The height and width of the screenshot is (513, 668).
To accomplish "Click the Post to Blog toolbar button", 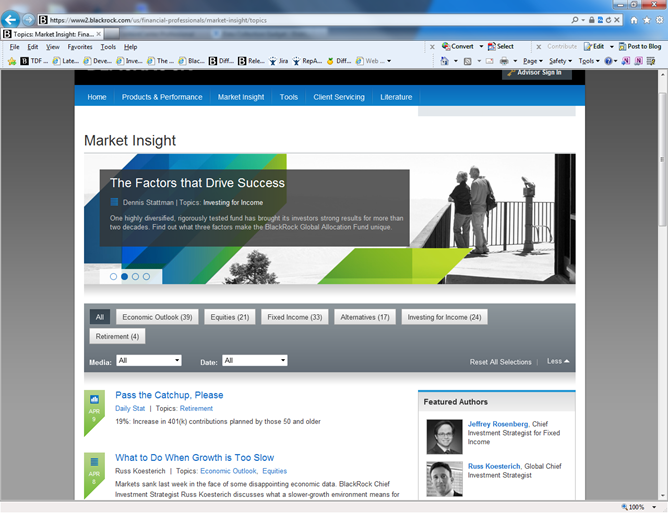I will (x=640, y=46).
